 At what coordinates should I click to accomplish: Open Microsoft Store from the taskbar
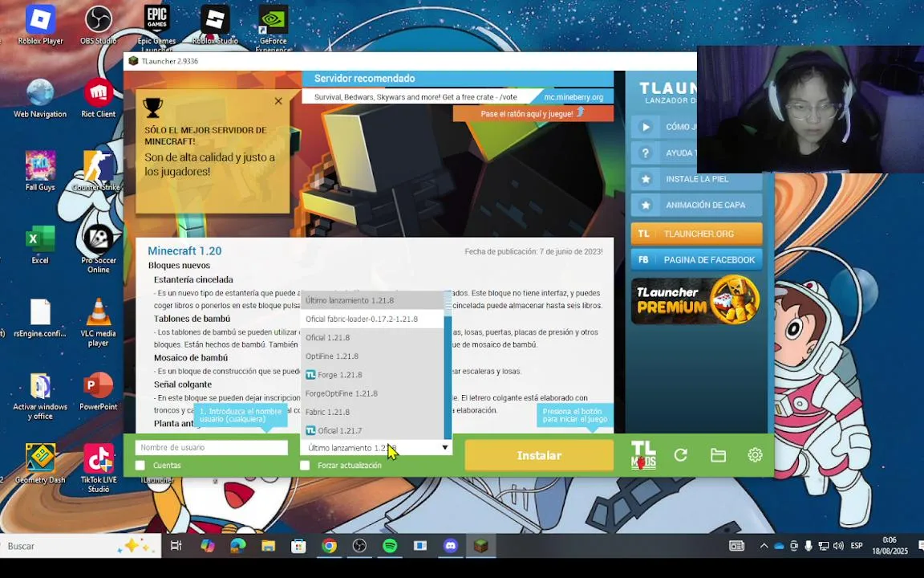coord(298,546)
